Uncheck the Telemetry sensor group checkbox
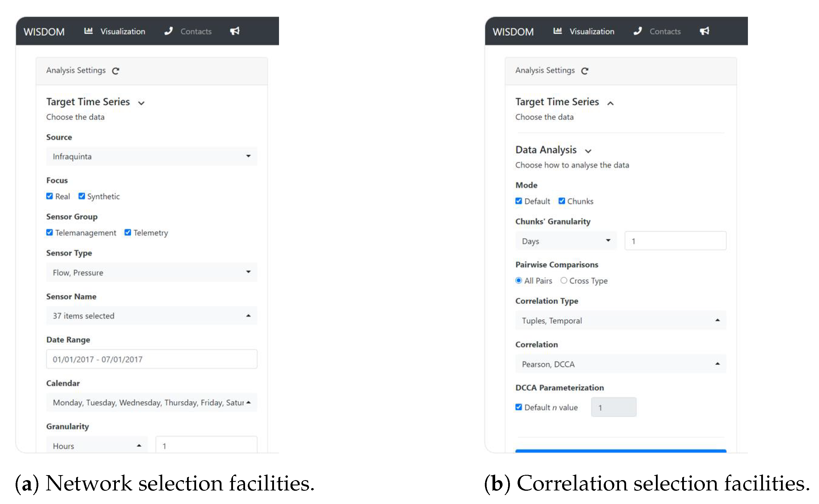Screen dimensions: 819x504 click(128, 232)
